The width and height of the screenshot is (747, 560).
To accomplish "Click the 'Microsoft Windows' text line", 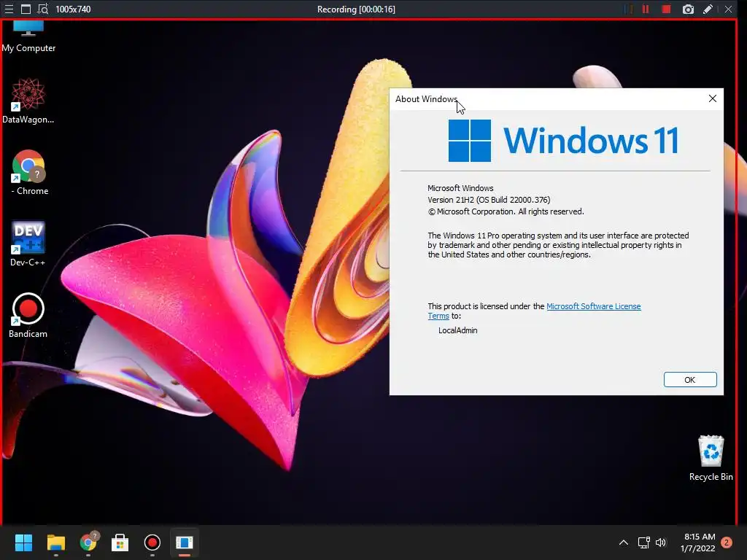I will point(460,188).
